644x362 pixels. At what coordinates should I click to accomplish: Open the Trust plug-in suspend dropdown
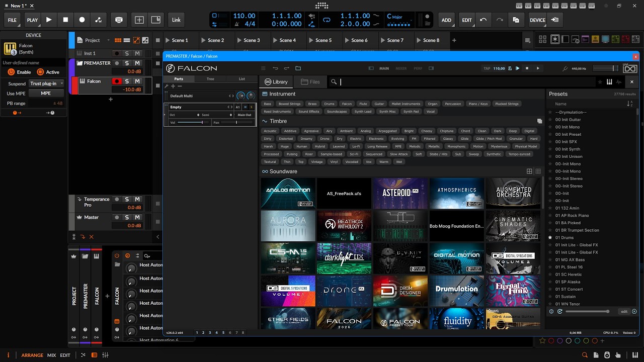click(x=47, y=83)
